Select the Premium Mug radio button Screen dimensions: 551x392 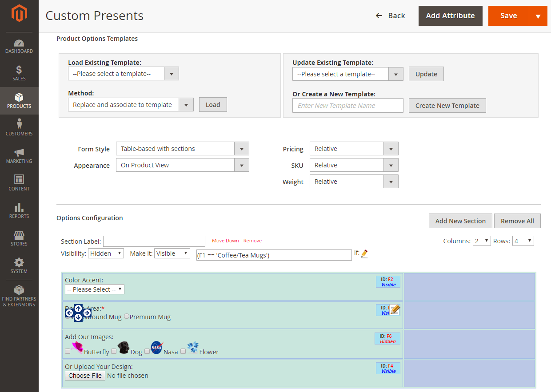(126, 316)
